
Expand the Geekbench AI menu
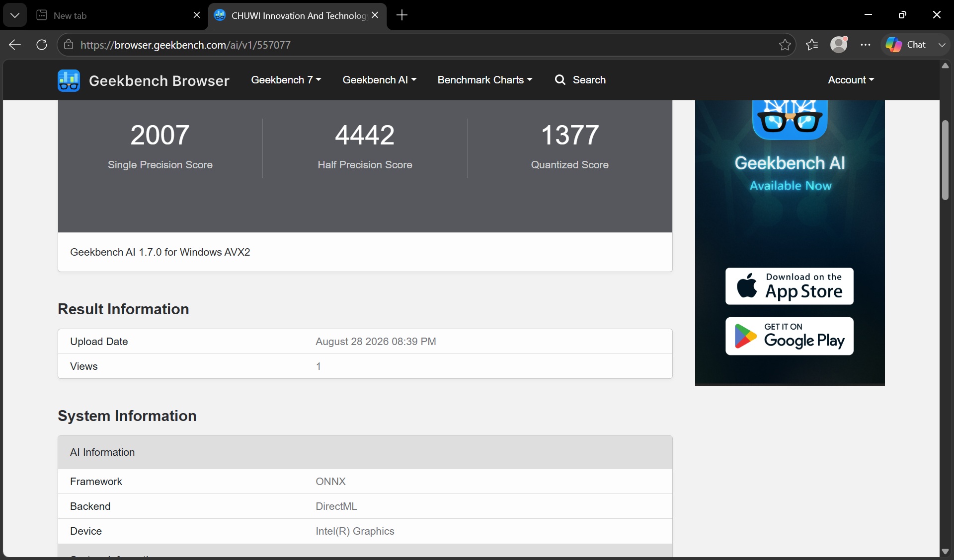[380, 80]
